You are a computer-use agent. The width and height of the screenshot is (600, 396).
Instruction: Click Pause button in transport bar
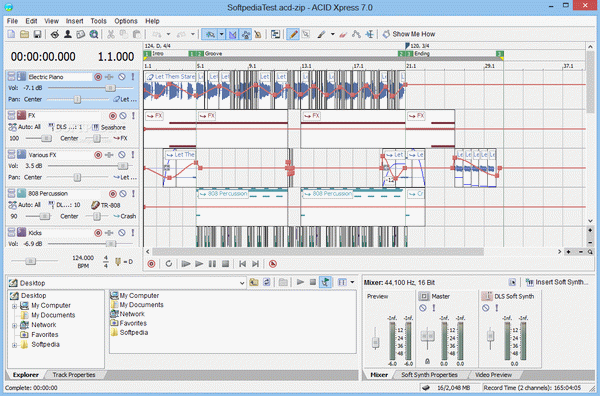click(212, 264)
